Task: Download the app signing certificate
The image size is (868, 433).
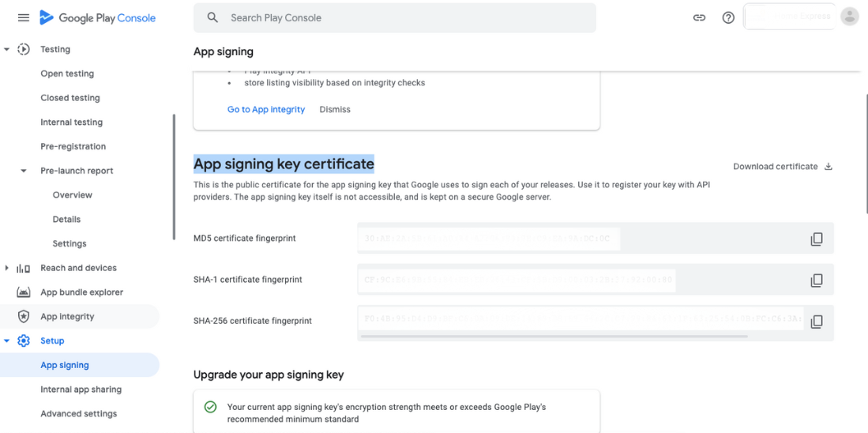Action: click(782, 167)
